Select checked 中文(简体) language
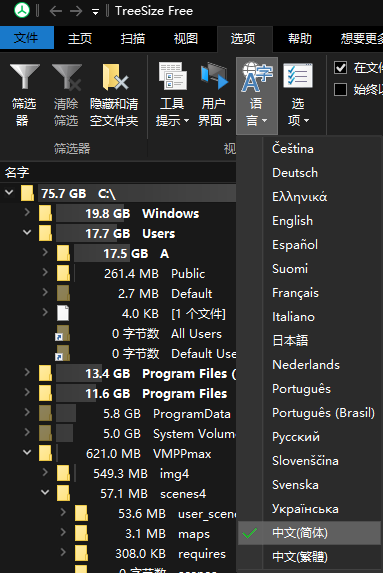The width and height of the screenshot is (383, 573). (309, 533)
